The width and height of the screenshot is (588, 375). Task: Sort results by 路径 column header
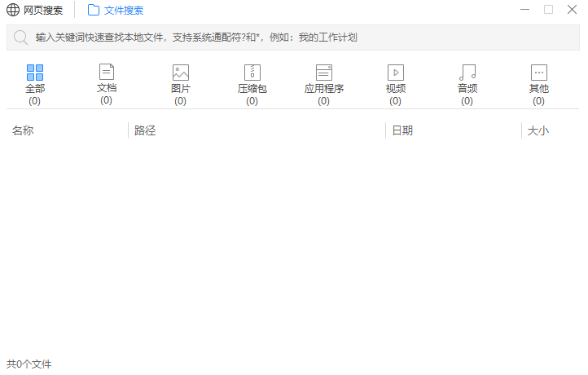click(x=145, y=130)
